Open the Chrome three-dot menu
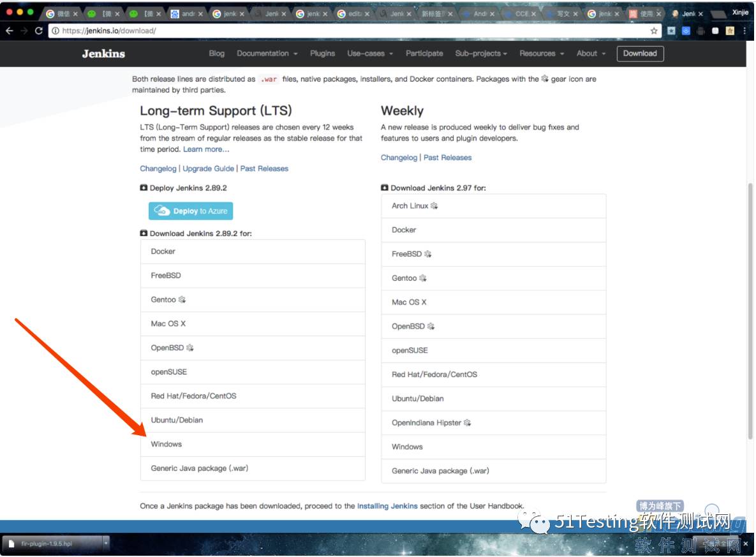Screen dimensions: 756x557 point(745,31)
